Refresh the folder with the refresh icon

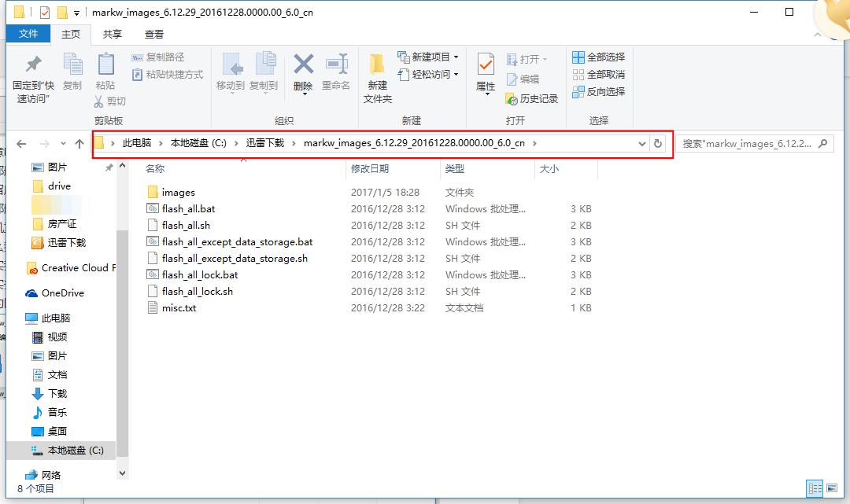coord(659,143)
